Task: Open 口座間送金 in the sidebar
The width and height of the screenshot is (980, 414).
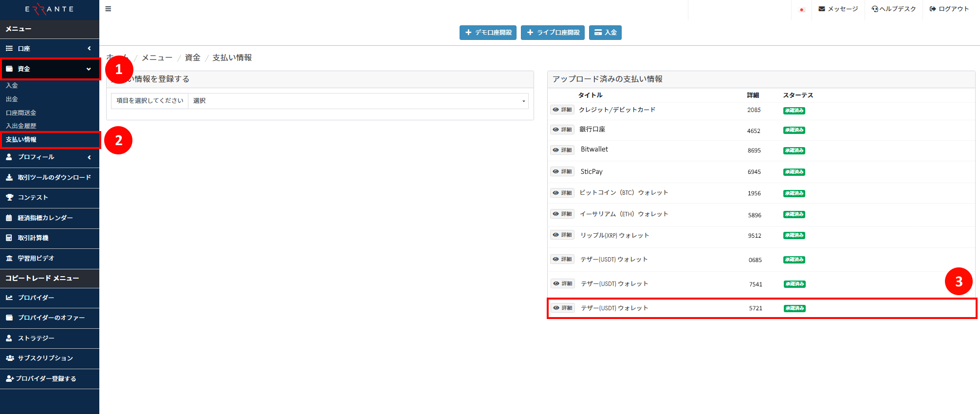Action: [21, 113]
